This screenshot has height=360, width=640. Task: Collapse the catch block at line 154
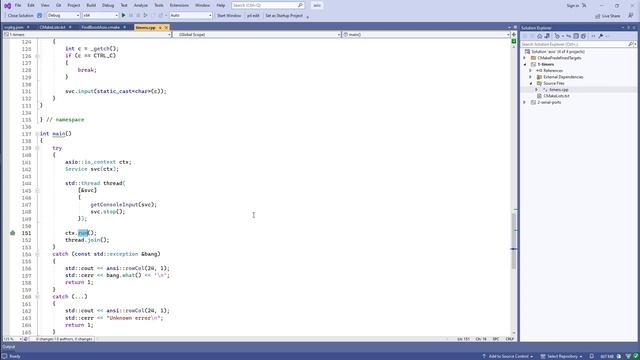coord(37,254)
